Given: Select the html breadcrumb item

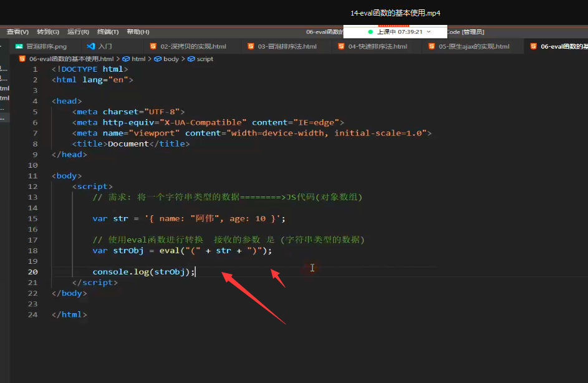Looking at the screenshot, I should [138, 59].
